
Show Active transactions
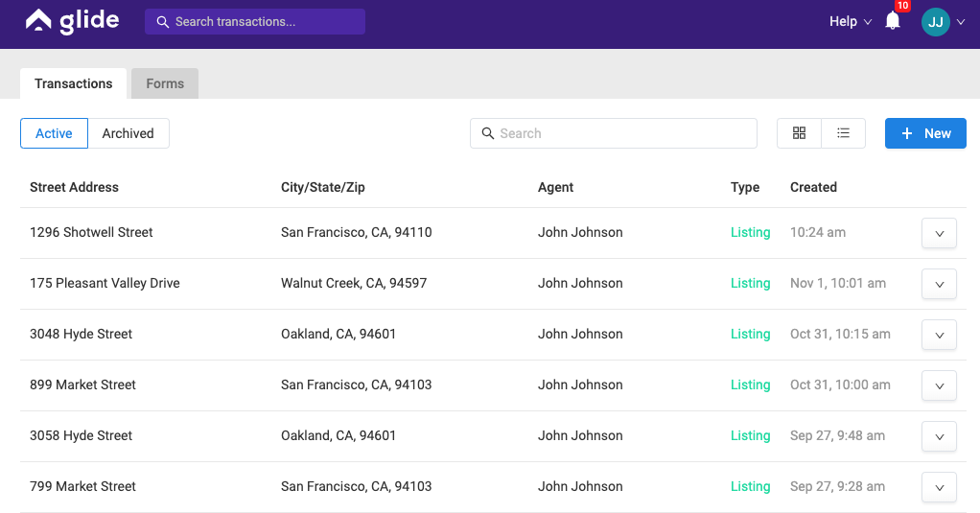click(54, 133)
